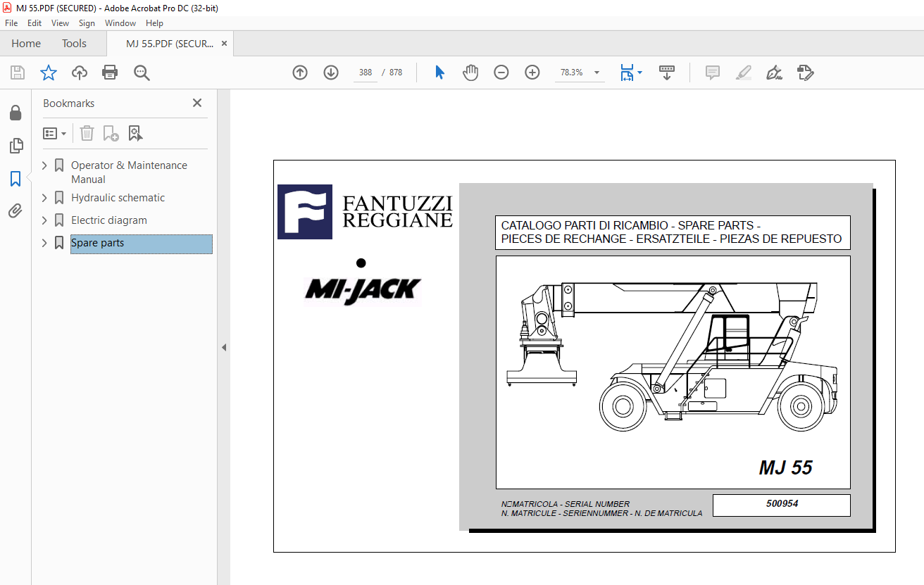
Task: Open the Find text magnifier tool
Action: tap(142, 73)
